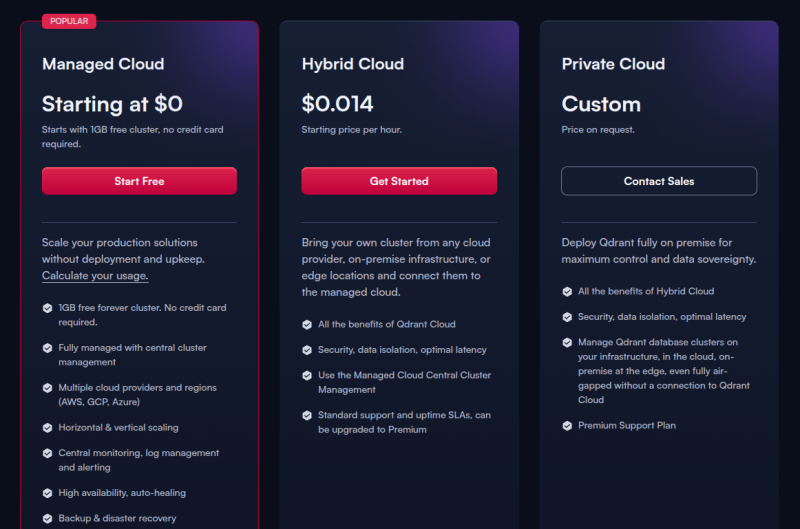Click check icon beside Standard support and uptime SLAs
800x529 pixels.
307,415
